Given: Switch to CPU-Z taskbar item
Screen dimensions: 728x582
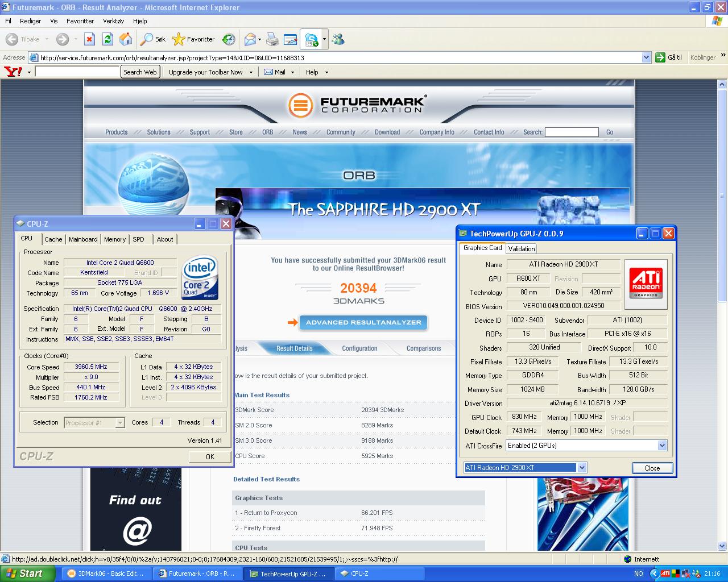Looking at the screenshot, I should coord(380,573).
